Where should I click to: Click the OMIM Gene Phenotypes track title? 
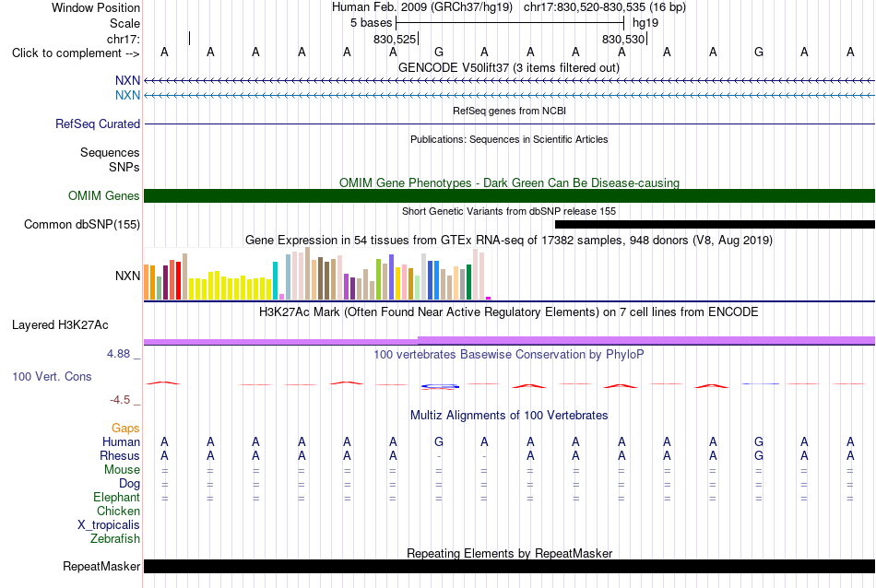pyautogui.click(x=509, y=182)
